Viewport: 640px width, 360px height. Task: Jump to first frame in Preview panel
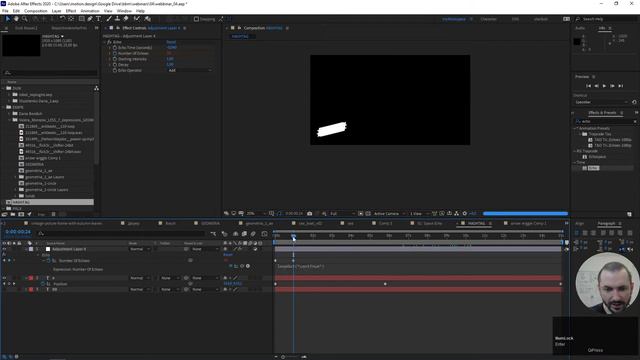588,86
